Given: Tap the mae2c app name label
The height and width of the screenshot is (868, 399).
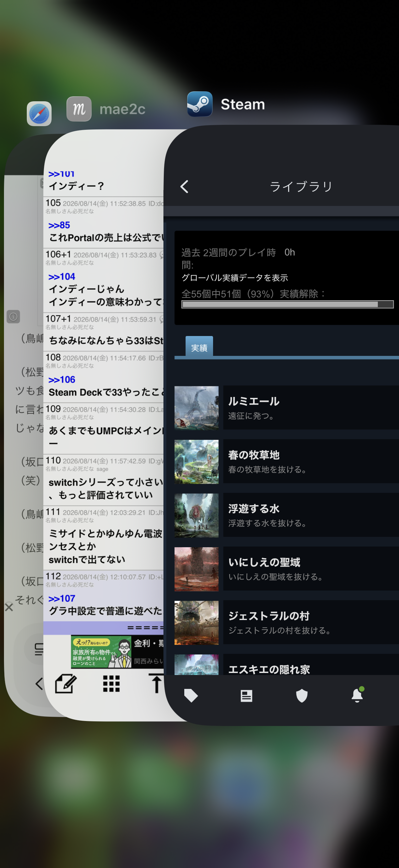Looking at the screenshot, I should pyautogui.click(x=122, y=109).
